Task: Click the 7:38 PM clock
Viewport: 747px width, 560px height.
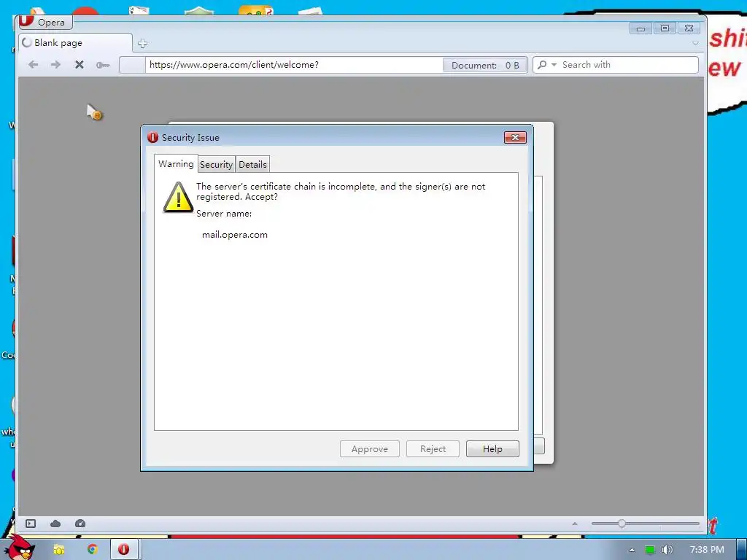Action: (706, 550)
